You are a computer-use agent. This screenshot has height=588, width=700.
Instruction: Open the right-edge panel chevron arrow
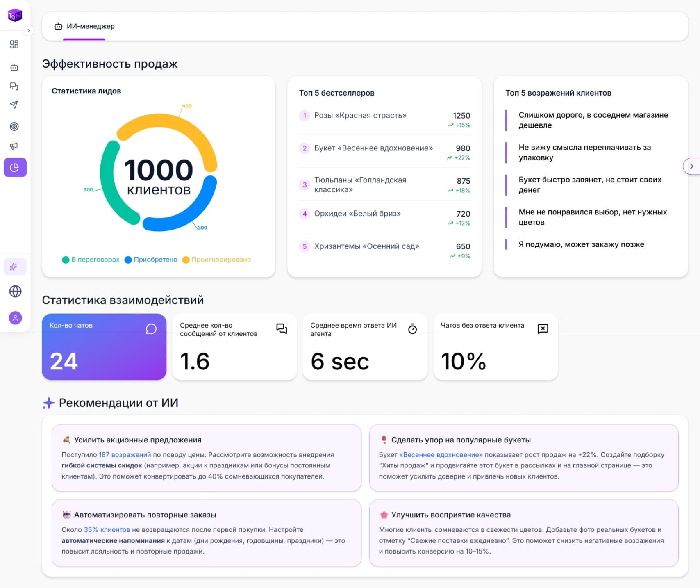(x=691, y=166)
